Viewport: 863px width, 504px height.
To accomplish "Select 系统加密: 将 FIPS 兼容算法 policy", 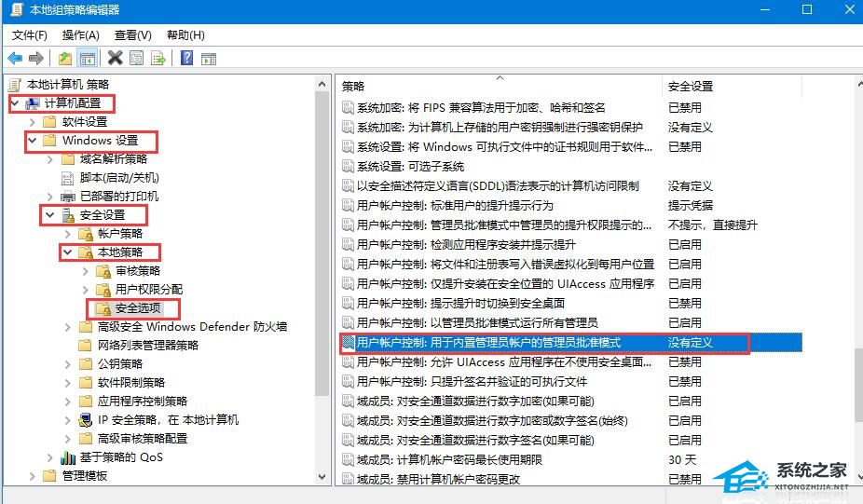I will click(x=481, y=108).
